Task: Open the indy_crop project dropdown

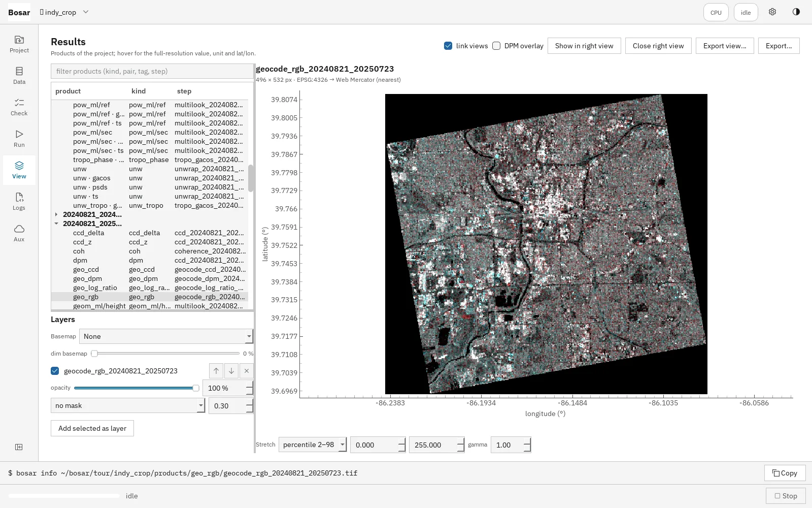Action: pos(64,12)
